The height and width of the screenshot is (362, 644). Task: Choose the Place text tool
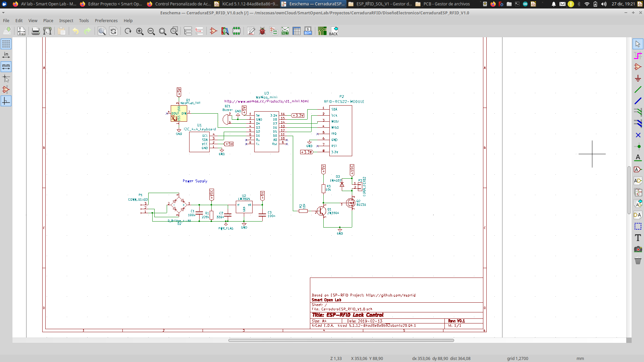click(x=638, y=238)
